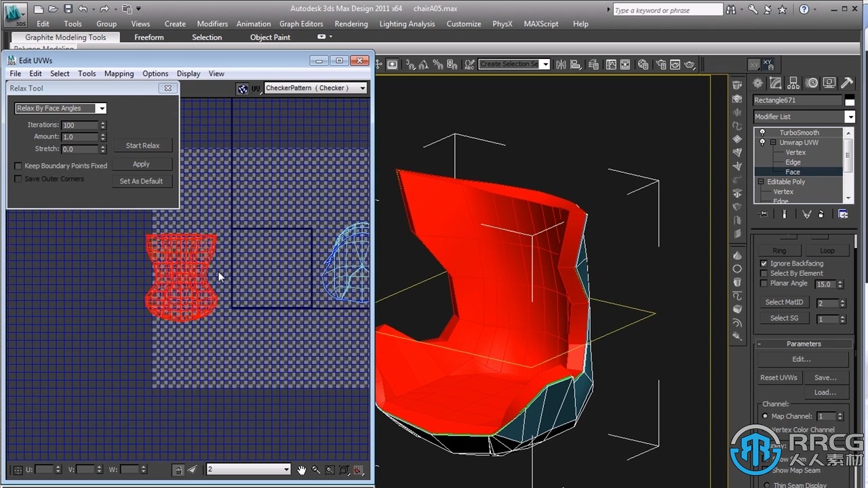Click the favorites star icon in title bar
868x488 pixels.
782,9
